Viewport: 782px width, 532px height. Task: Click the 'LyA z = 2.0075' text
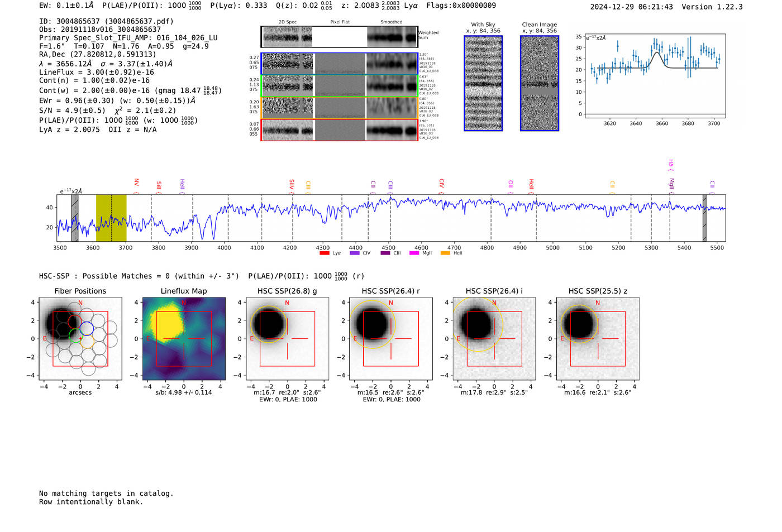click(69, 130)
